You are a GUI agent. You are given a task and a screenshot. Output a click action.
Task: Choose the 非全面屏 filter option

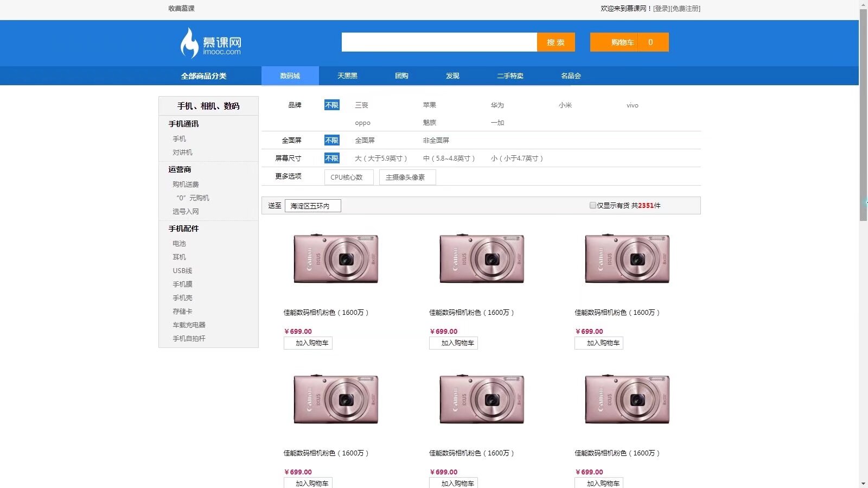(x=436, y=141)
